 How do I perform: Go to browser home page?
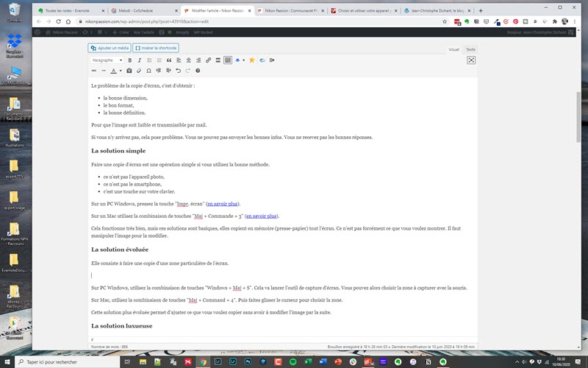point(68,21)
